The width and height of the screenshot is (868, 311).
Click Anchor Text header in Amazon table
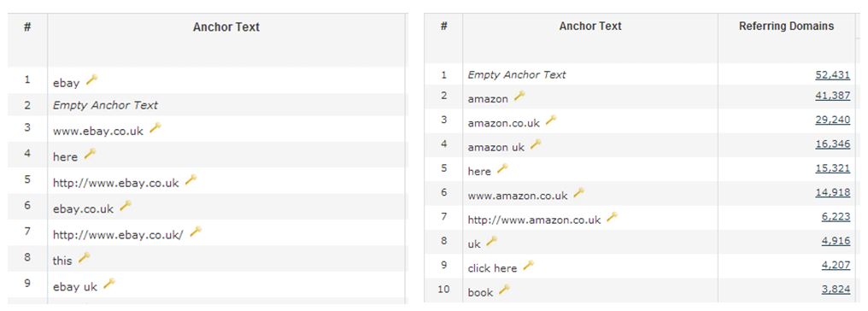[590, 26]
